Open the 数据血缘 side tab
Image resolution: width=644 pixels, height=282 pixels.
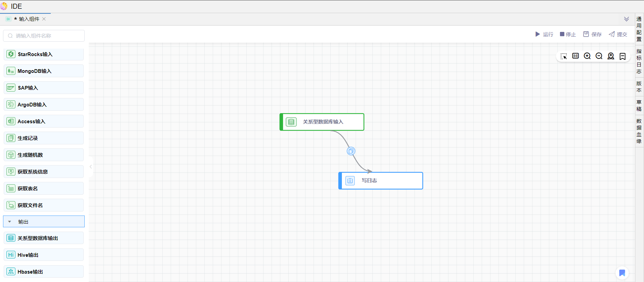(639, 131)
